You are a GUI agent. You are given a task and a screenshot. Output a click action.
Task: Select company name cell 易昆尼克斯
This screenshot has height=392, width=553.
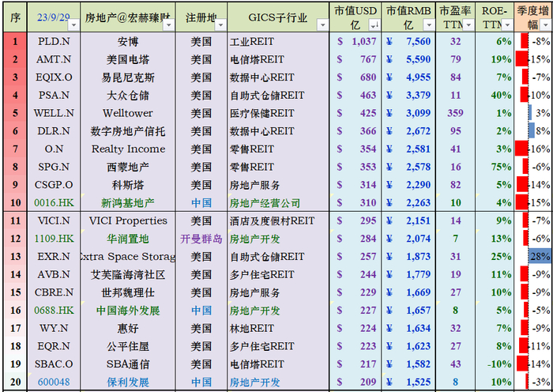(x=128, y=77)
